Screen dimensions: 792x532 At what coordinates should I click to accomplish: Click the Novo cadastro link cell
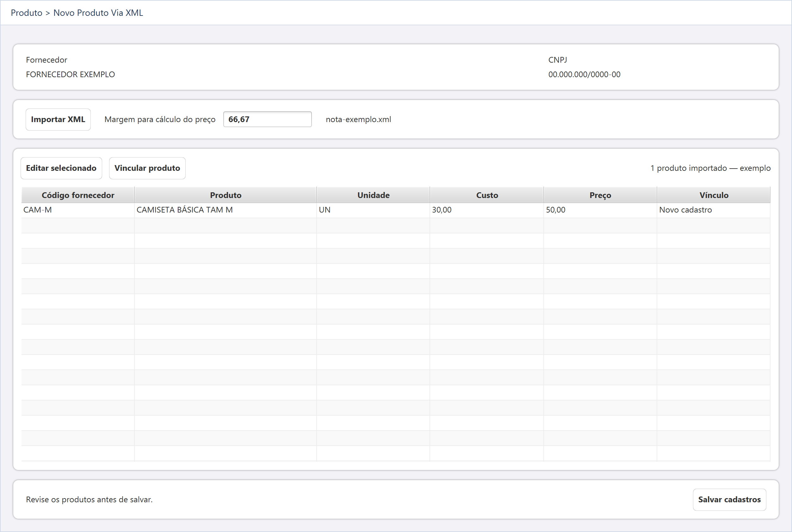(714, 210)
